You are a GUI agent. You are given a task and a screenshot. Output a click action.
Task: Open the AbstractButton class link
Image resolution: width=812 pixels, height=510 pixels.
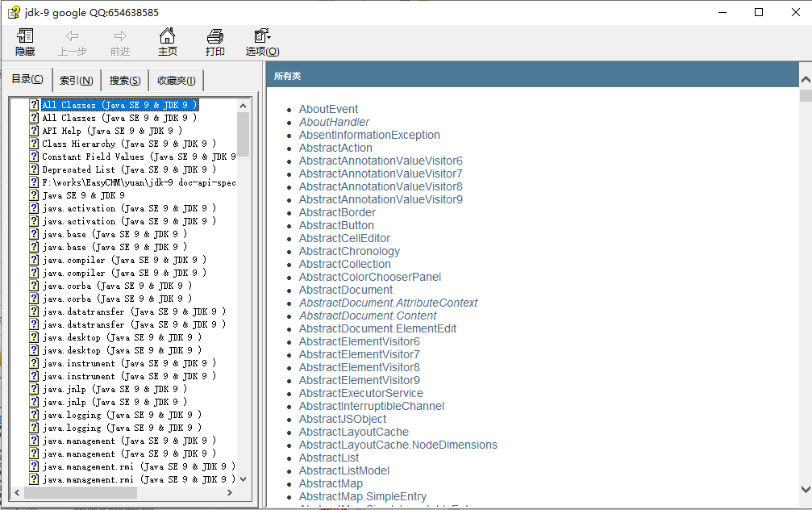pos(336,225)
